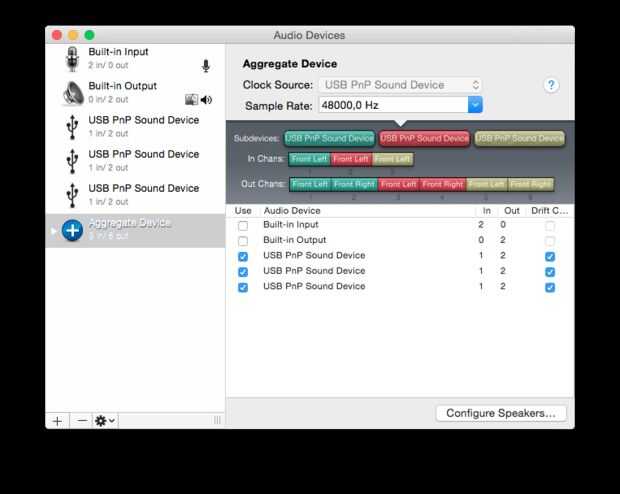This screenshot has width=620, height=494.
Task: Select the green USB PnP subdevice pill
Action: pyautogui.click(x=329, y=138)
